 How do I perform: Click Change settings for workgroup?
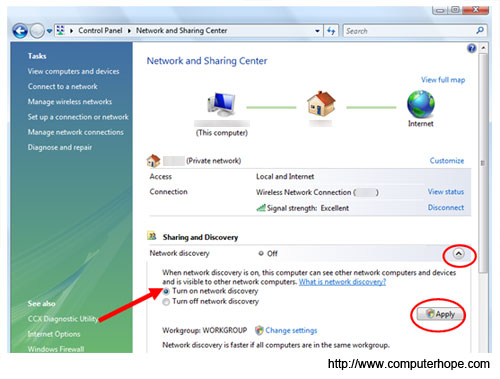(x=291, y=331)
